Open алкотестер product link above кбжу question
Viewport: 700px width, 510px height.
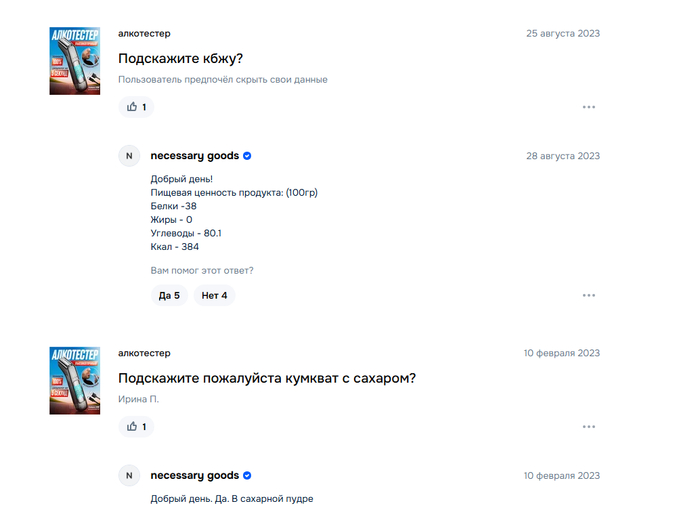click(x=144, y=33)
